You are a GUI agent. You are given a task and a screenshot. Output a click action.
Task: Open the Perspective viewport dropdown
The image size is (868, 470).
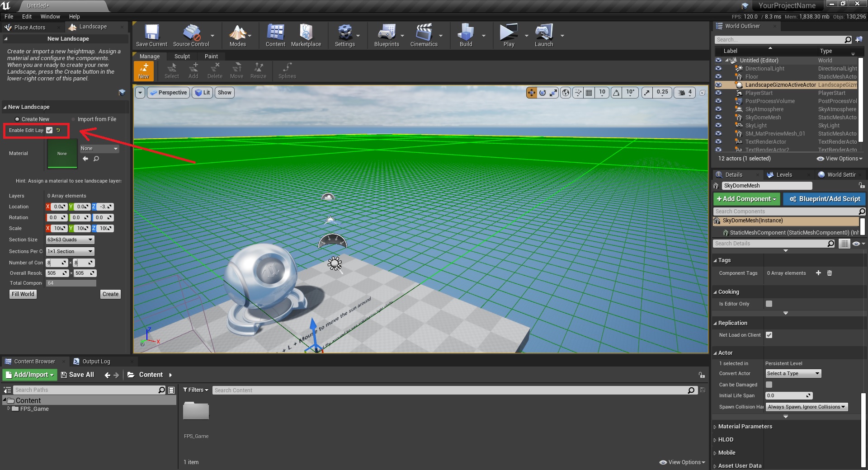tap(168, 93)
